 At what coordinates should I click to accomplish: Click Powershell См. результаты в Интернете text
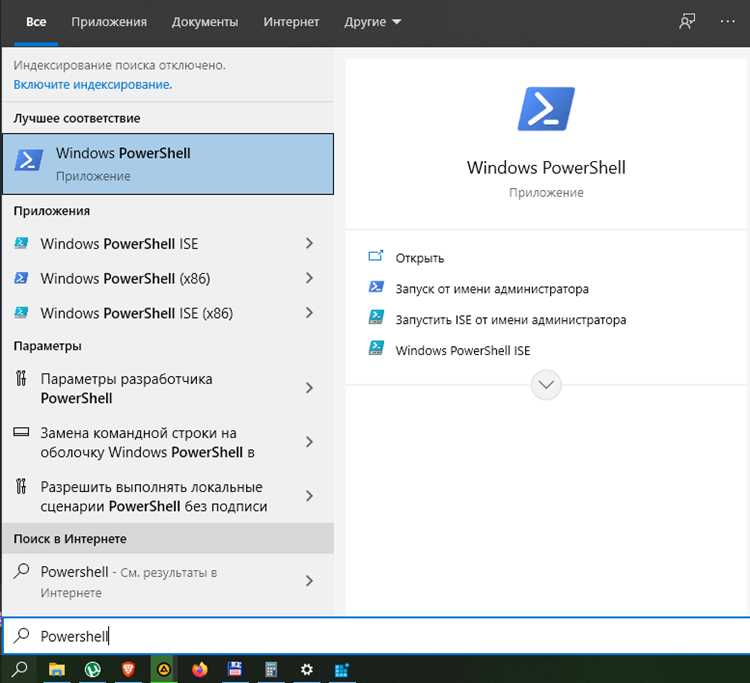[x=129, y=582]
